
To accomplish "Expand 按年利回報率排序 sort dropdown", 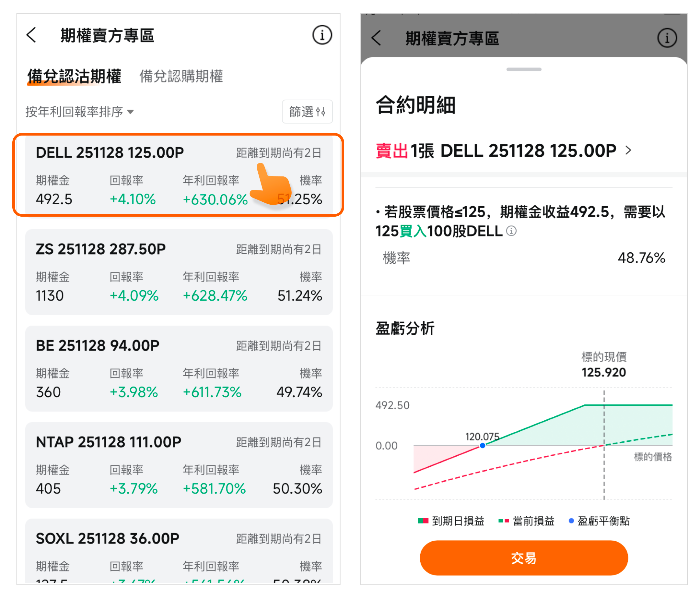I will pyautogui.click(x=80, y=112).
